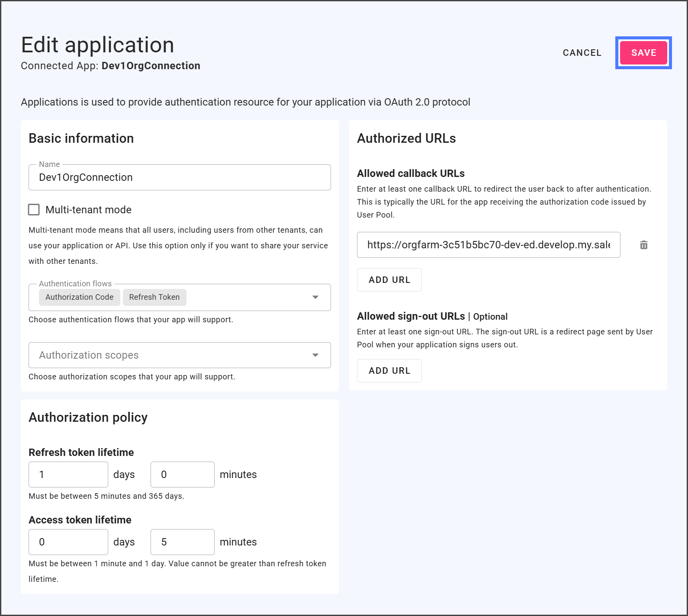Screen dimensions: 688x616
Task: Click the Authorization policy section heading
Action: tap(88, 417)
